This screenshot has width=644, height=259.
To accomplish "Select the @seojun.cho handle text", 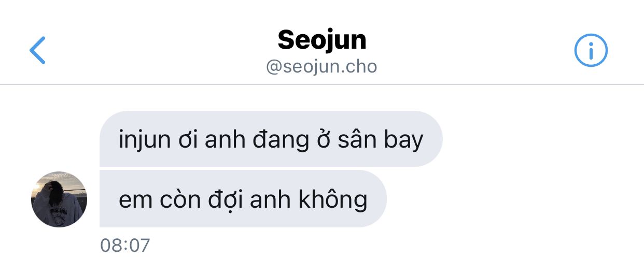I will pyautogui.click(x=321, y=67).
